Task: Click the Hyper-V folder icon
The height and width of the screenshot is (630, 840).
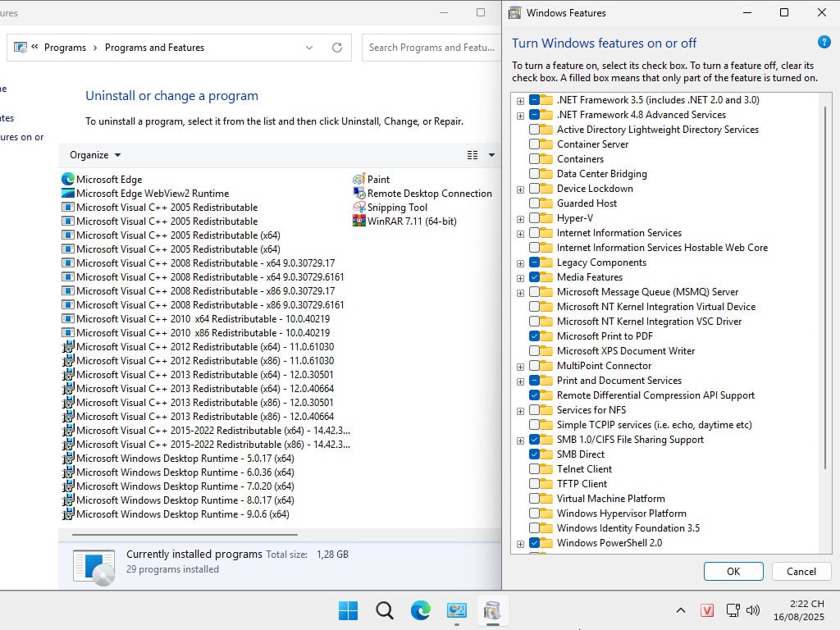Action: [546, 218]
